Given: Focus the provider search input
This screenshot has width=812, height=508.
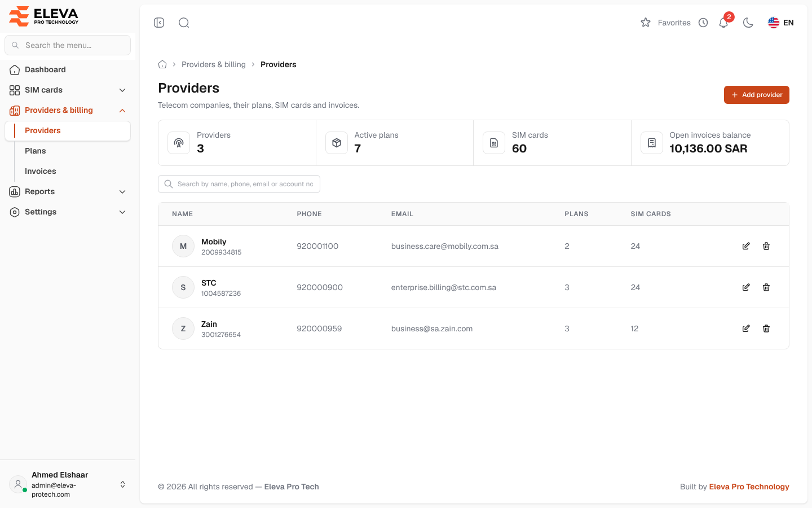Looking at the screenshot, I should coord(239,184).
